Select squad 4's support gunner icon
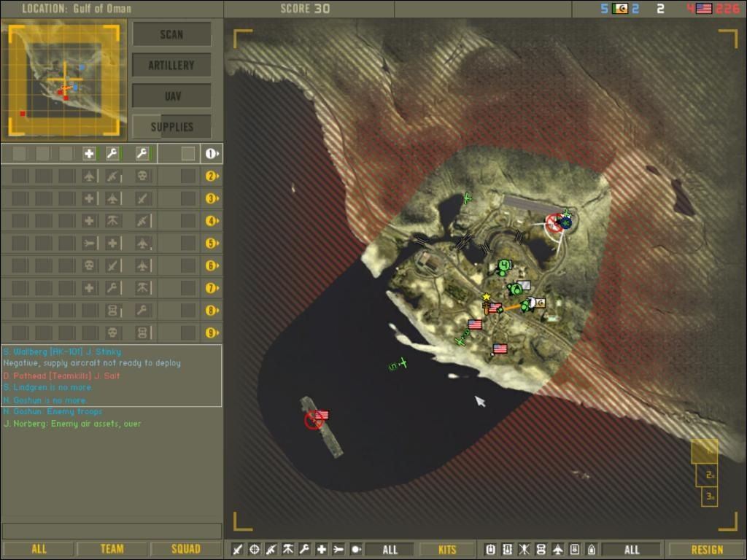The width and height of the screenshot is (747, 560). [112, 220]
